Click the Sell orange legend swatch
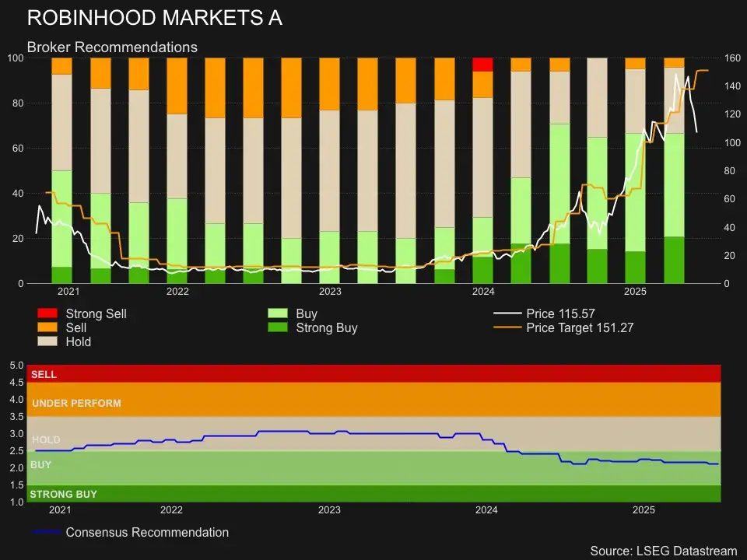This screenshot has width=747, height=560. (x=47, y=327)
